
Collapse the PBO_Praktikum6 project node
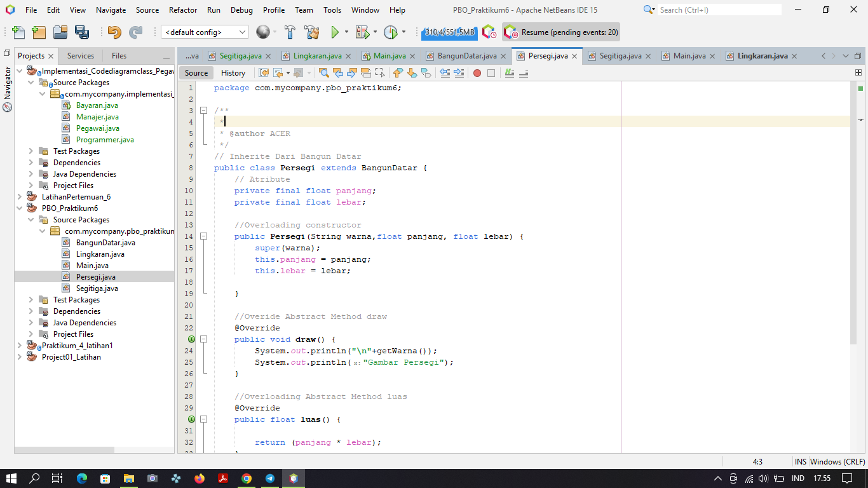20,208
